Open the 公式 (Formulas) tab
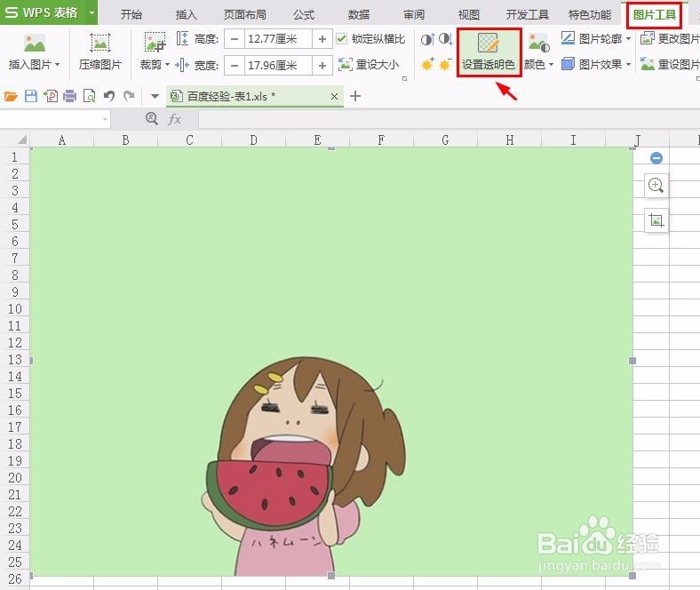The width and height of the screenshot is (700, 590). pos(304,15)
